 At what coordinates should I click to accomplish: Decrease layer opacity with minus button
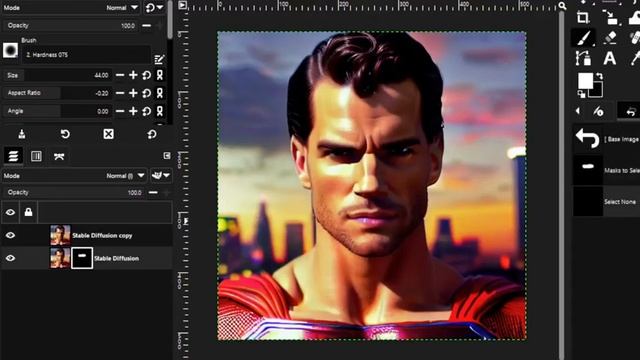tap(153, 192)
